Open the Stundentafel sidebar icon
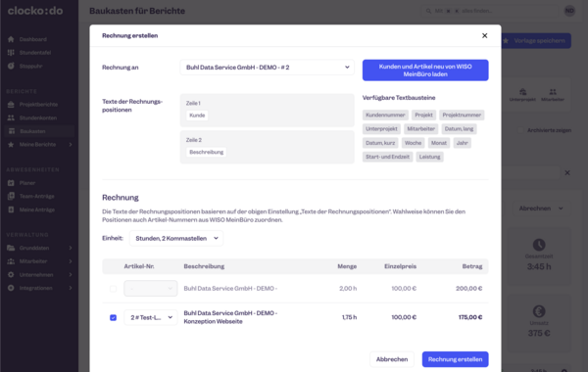The height and width of the screenshot is (372, 588). [x=11, y=53]
